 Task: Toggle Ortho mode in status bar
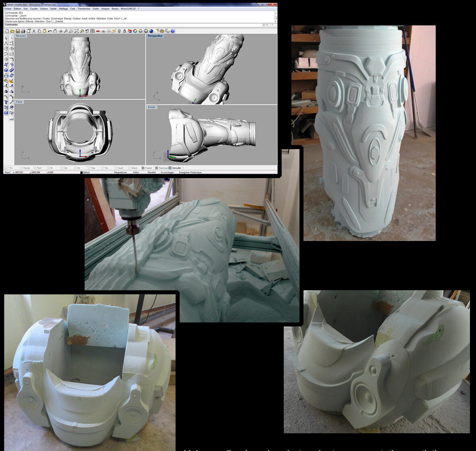coord(136,173)
